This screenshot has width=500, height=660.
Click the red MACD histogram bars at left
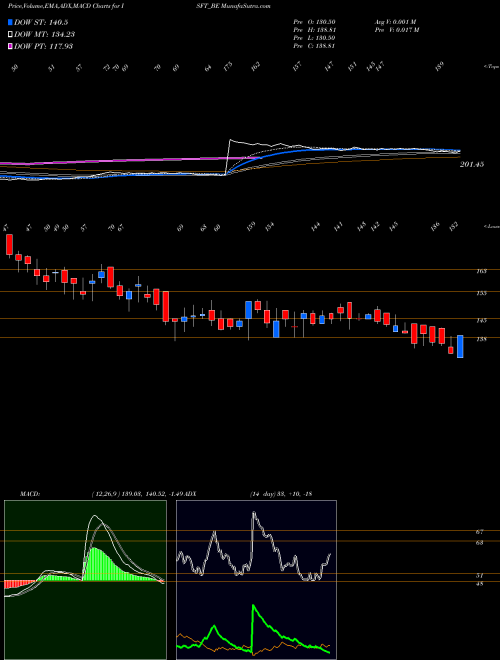[x=19, y=584]
